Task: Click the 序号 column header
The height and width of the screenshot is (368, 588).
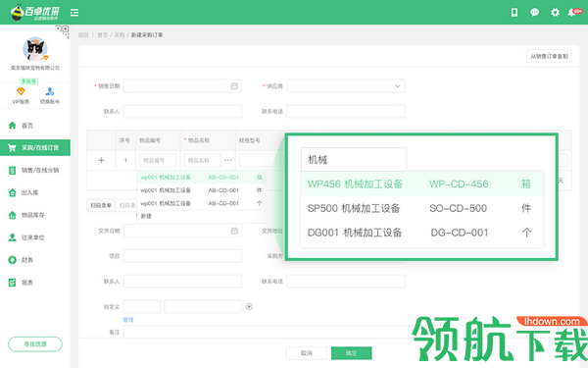Action: coord(124,140)
